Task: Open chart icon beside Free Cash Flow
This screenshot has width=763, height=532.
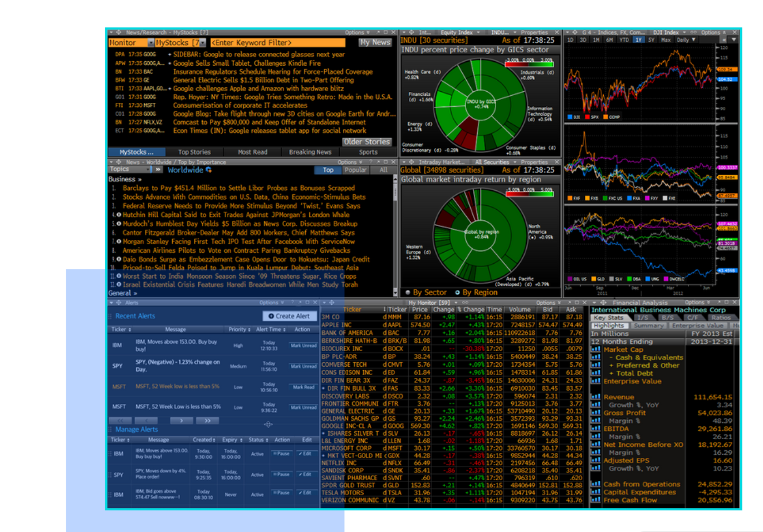Action: 595,500
